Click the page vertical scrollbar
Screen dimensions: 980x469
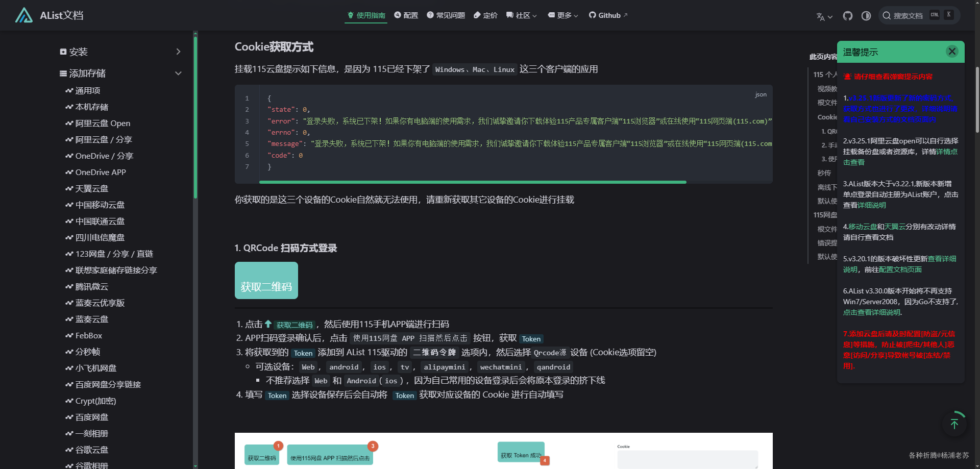click(977, 100)
